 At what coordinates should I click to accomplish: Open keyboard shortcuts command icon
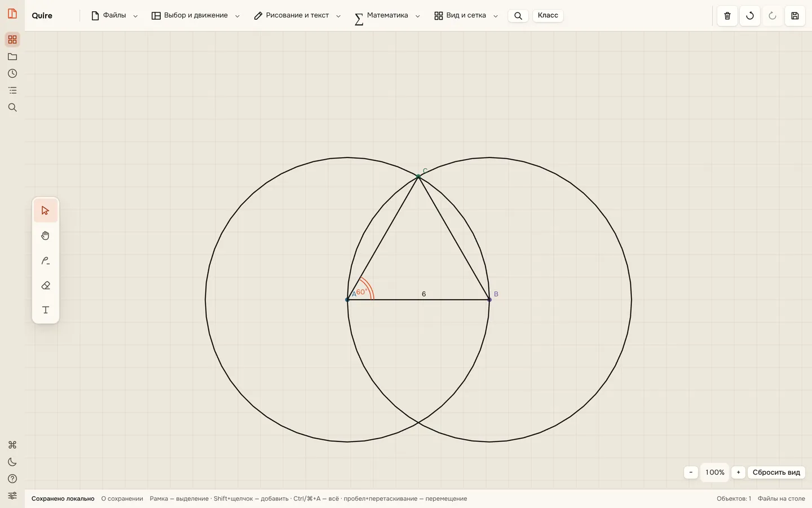click(12, 445)
